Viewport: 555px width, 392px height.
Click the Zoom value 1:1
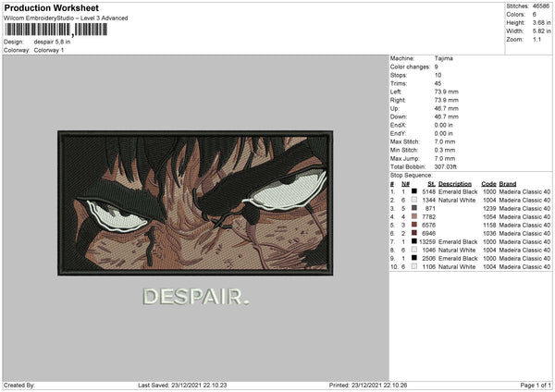coord(536,39)
